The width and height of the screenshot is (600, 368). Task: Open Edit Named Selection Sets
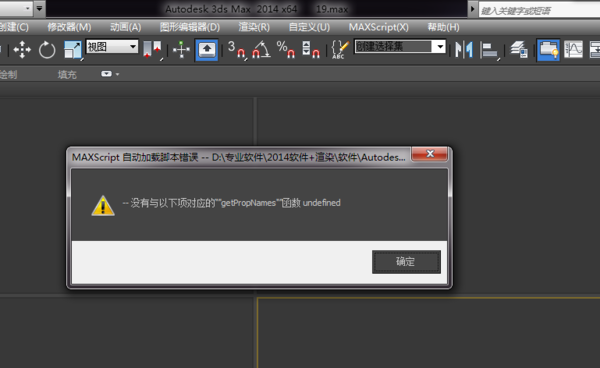(x=339, y=50)
